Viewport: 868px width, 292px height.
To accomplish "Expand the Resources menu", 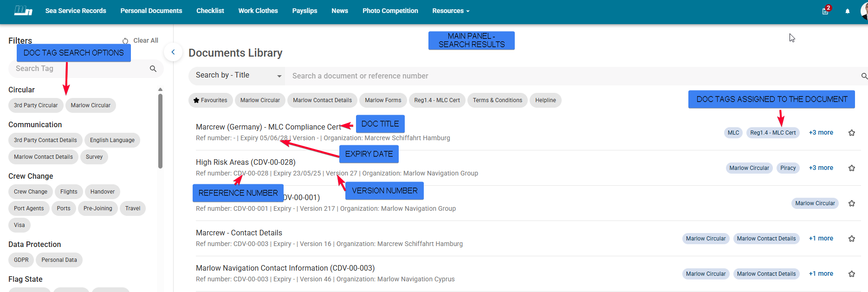I will pos(451,11).
